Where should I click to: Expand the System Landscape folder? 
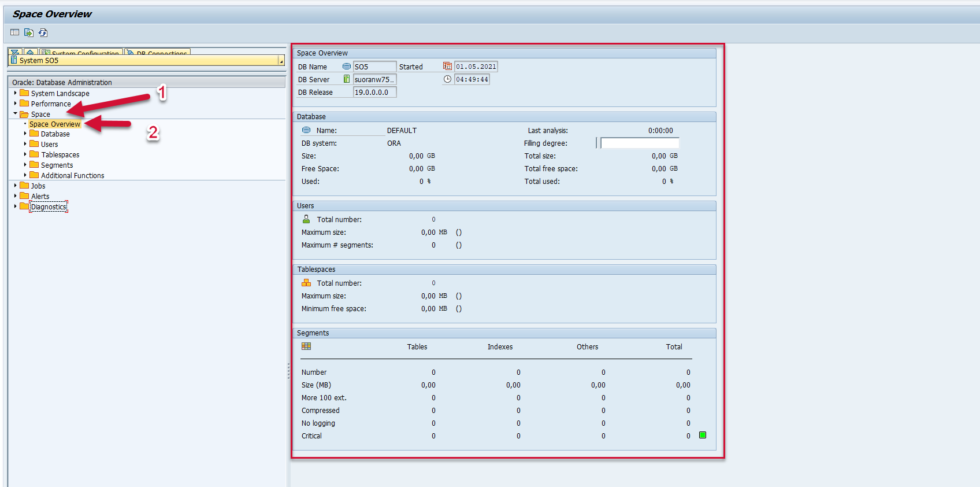click(16, 93)
